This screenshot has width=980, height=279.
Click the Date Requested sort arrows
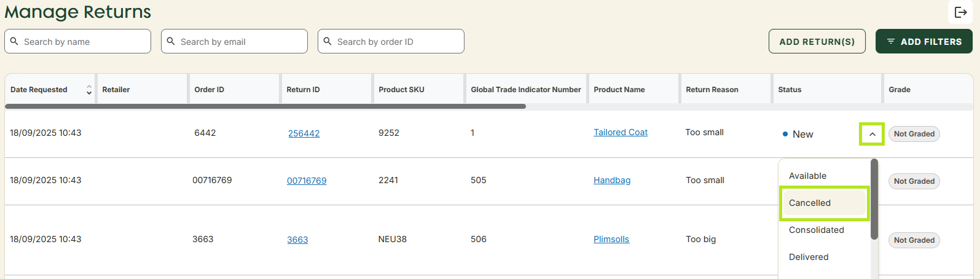click(x=89, y=90)
